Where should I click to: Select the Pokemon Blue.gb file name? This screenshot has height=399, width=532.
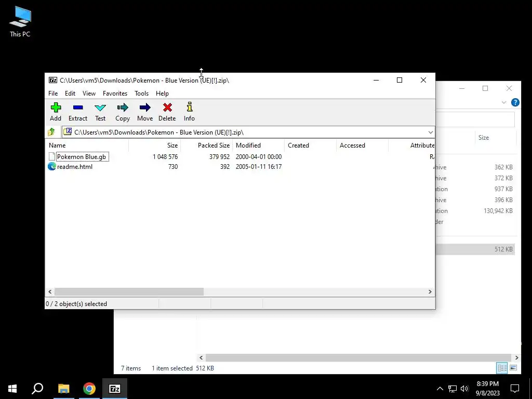pyautogui.click(x=82, y=156)
